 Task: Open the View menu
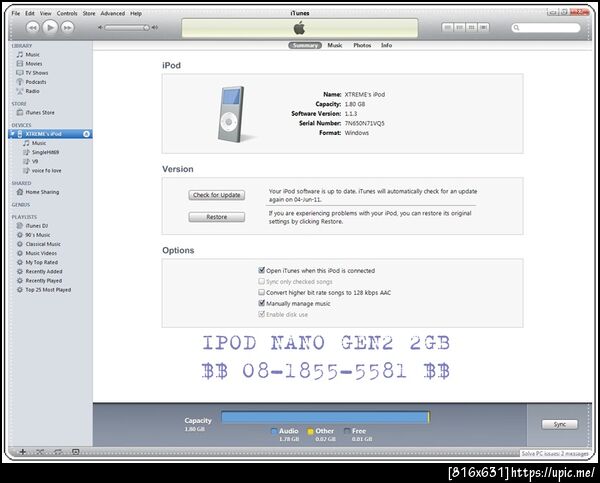[x=46, y=13]
